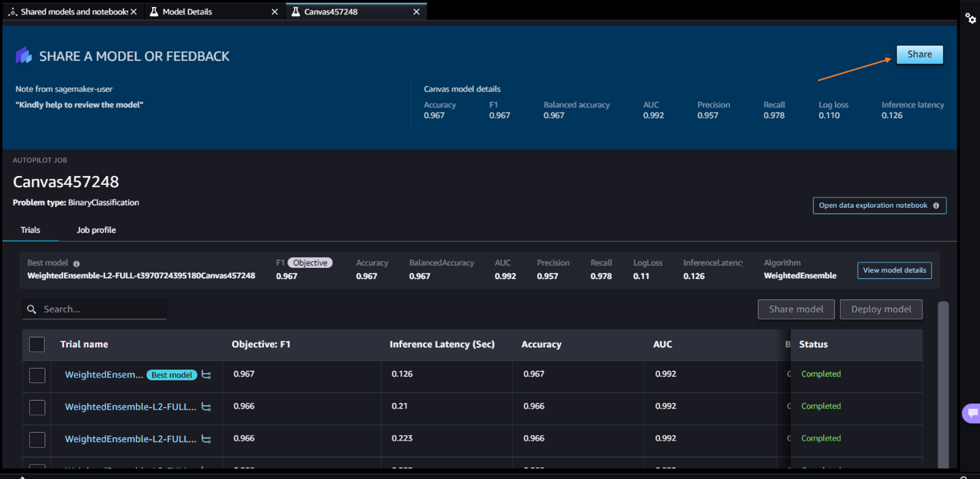Click View model details button
Screen dimensions: 980x479
click(x=894, y=270)
